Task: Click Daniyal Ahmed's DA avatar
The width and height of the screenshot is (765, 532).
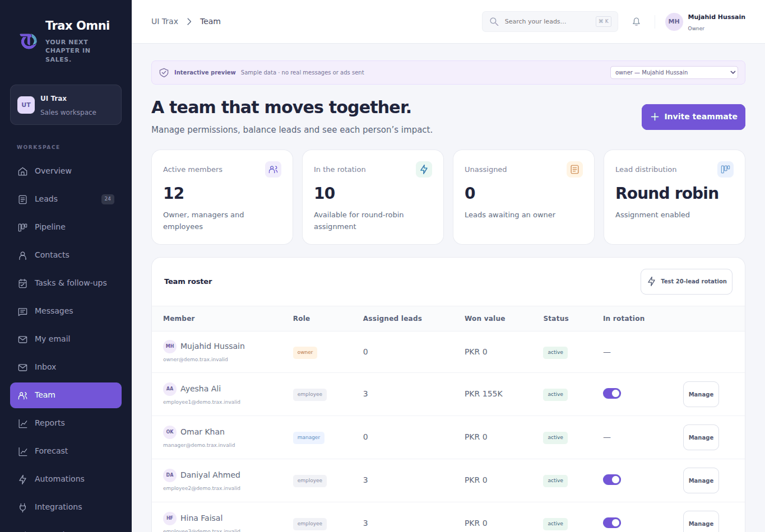Action: tap(170, 475)
